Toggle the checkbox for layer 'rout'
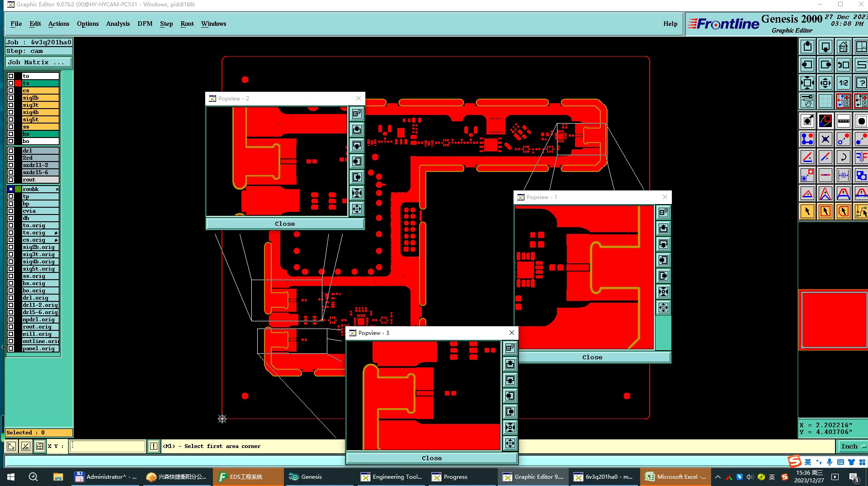This screenshot has height=486, width=868. 11,180
